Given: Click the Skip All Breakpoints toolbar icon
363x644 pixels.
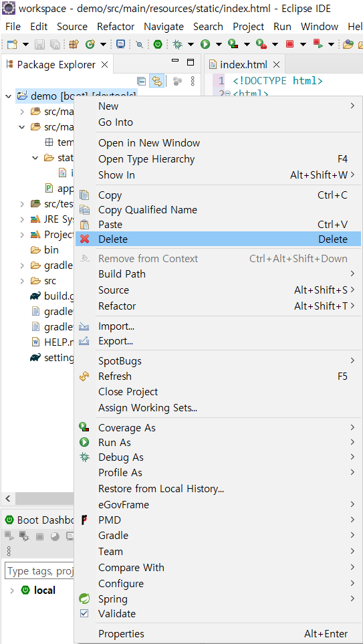Looking at the screenshot, I should pyautogui.click(x=140, y=44).
